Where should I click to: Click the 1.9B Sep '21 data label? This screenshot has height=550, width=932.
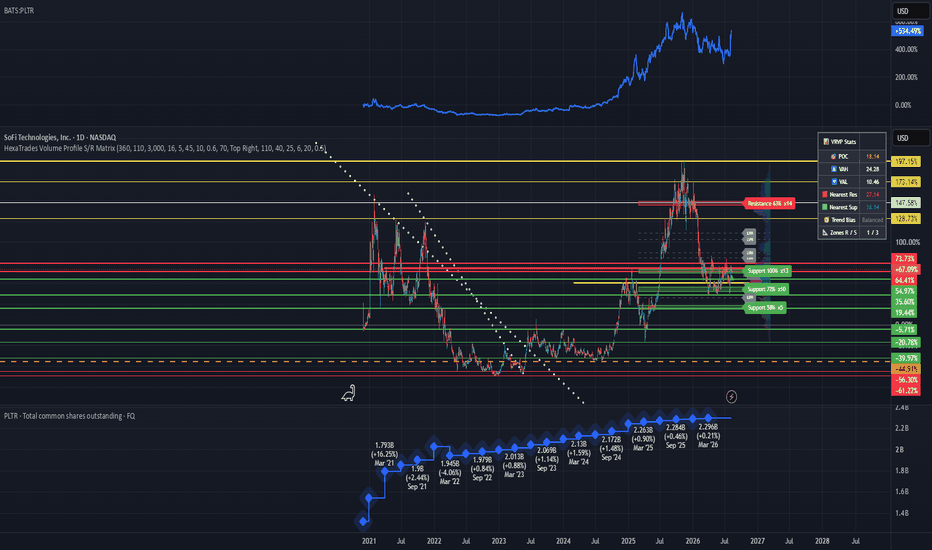coord(417,477)
